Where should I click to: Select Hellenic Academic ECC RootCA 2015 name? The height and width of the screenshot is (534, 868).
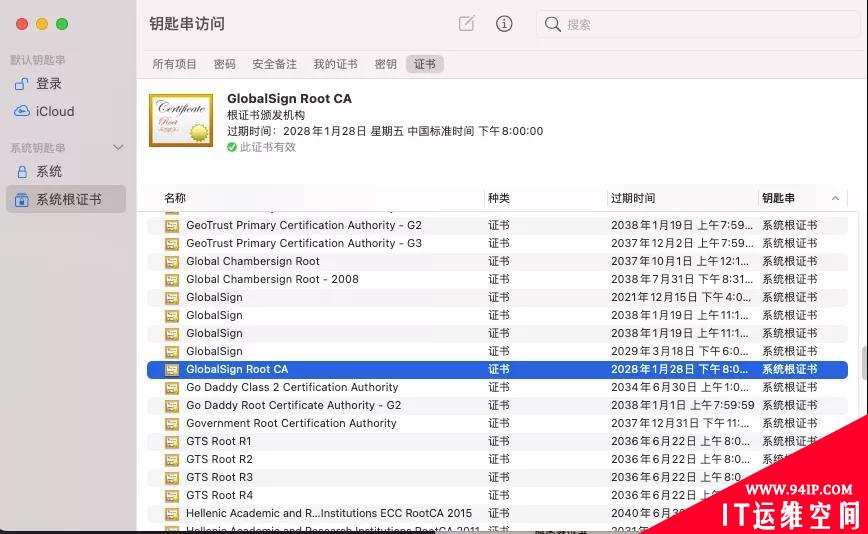pos(329,513)
